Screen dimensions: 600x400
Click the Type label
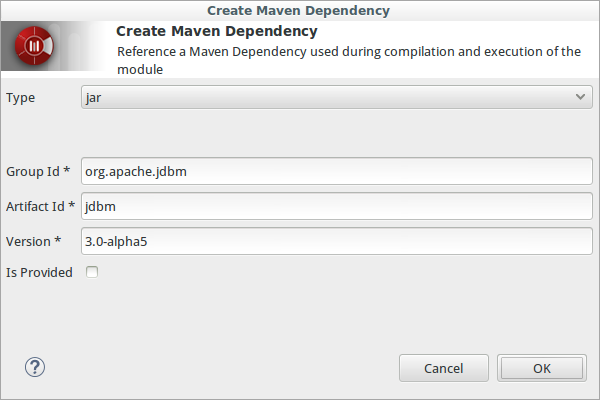[x=21, y=98]
